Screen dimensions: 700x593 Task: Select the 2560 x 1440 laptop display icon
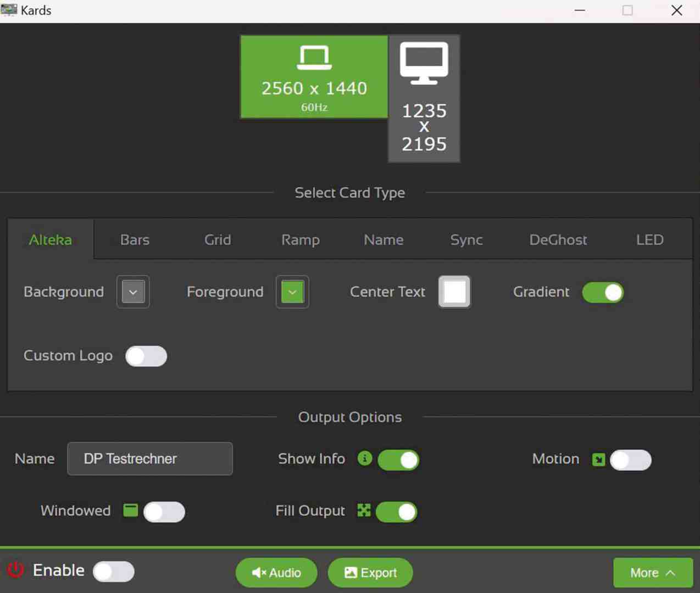314,76
